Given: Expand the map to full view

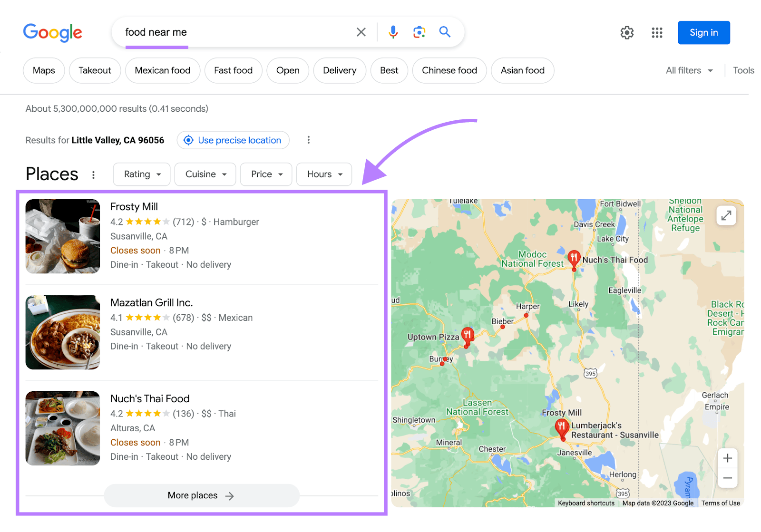Looking at the screenshot, I should click(726, 216).
